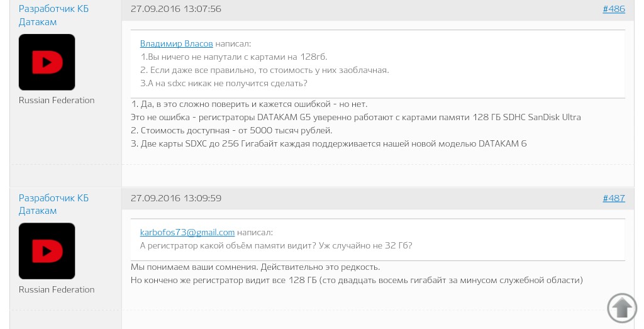Click the quoted author link Владимир Власов
The height and width of the screenshot is (329, 644).
click(176, 44)
